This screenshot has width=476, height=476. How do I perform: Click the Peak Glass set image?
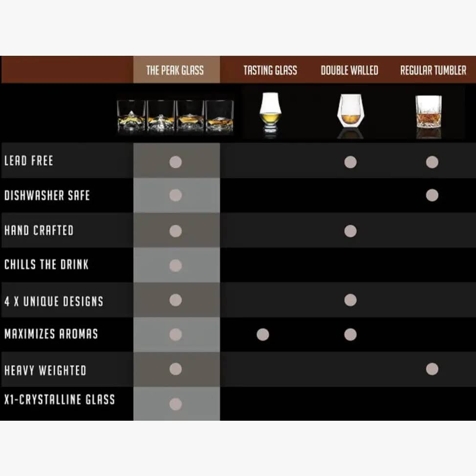[175, 115]
